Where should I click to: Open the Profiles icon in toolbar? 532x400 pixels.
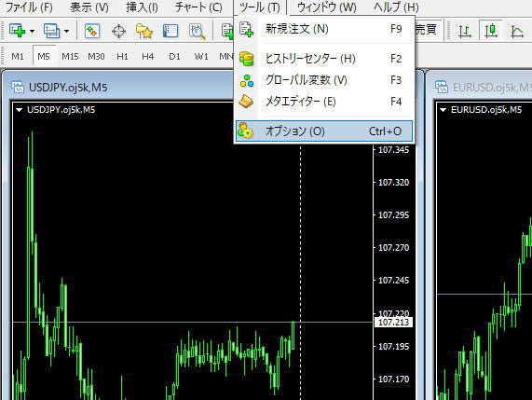click(x=51, y=31)
